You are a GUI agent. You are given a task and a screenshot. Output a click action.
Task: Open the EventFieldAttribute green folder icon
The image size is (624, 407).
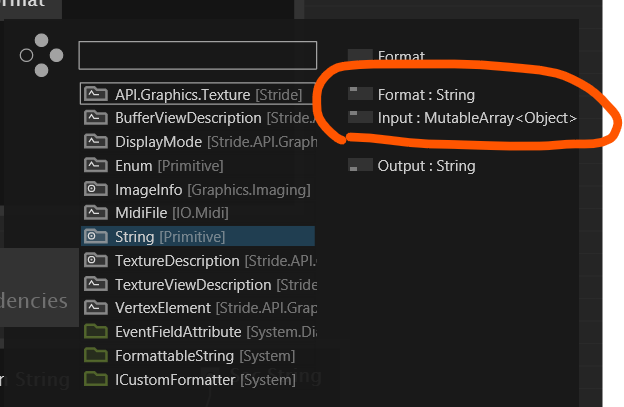click(x=96, y=332)
